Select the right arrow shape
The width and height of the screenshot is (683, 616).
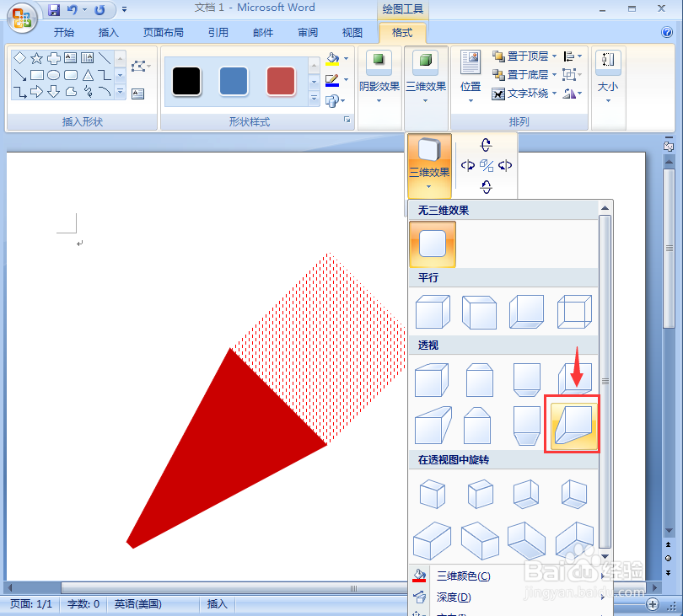click(x=36, y=91)
